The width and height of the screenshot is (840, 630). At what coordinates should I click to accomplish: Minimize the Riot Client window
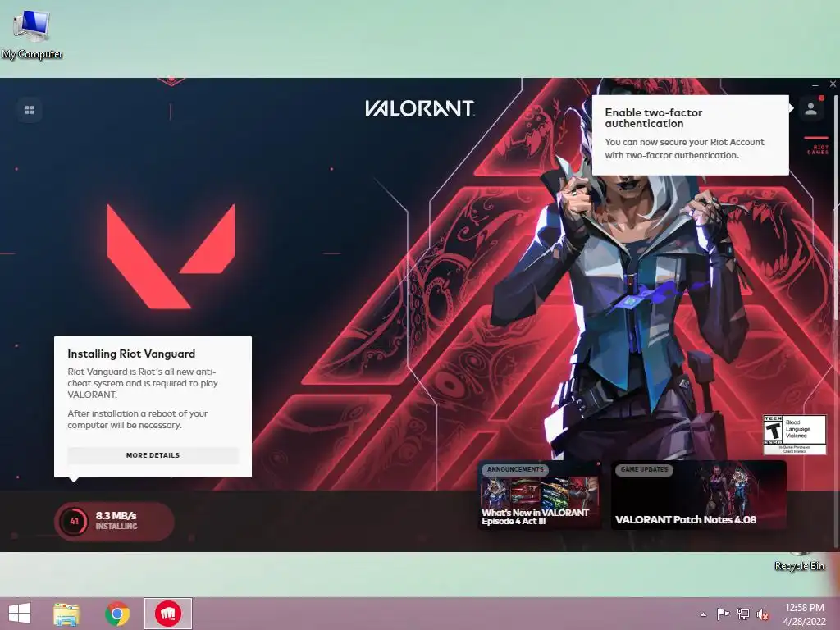(815, 84)
